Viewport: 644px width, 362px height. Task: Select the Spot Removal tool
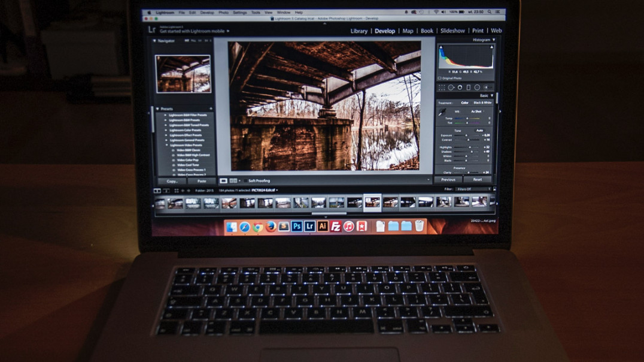point(451,88)
